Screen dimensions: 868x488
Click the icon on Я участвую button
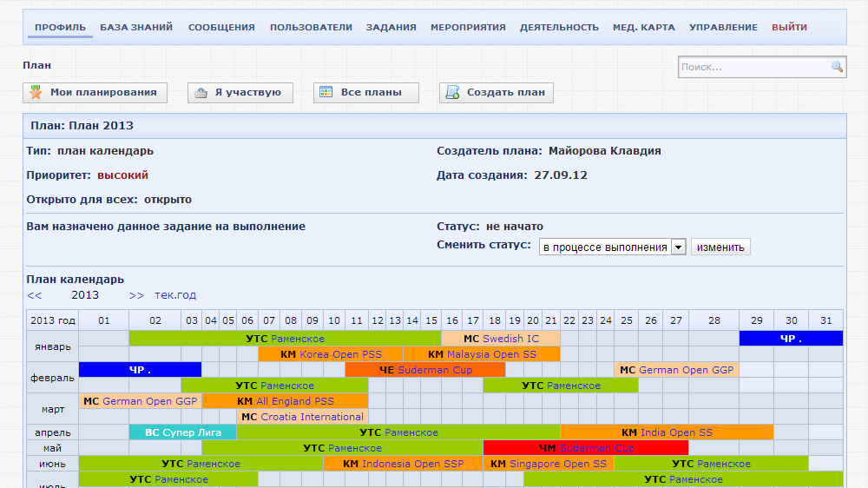coord(201,93)
